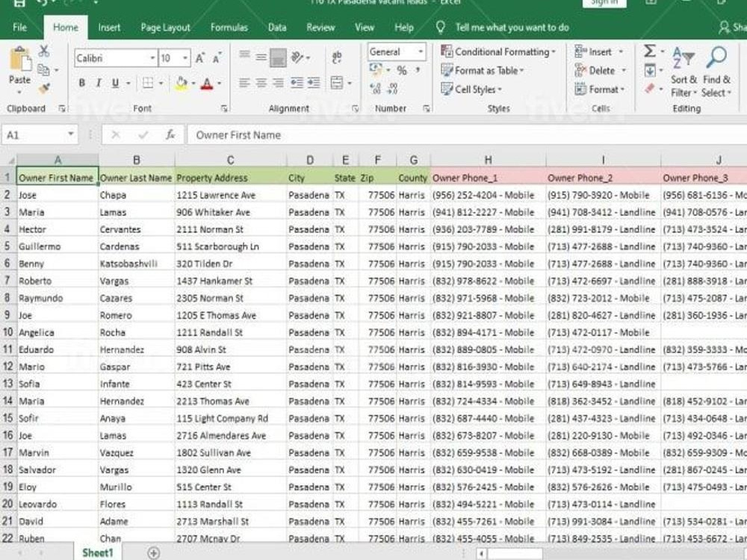
Task: Click the Clear eraser icon
Action: (x=650, y=89)
